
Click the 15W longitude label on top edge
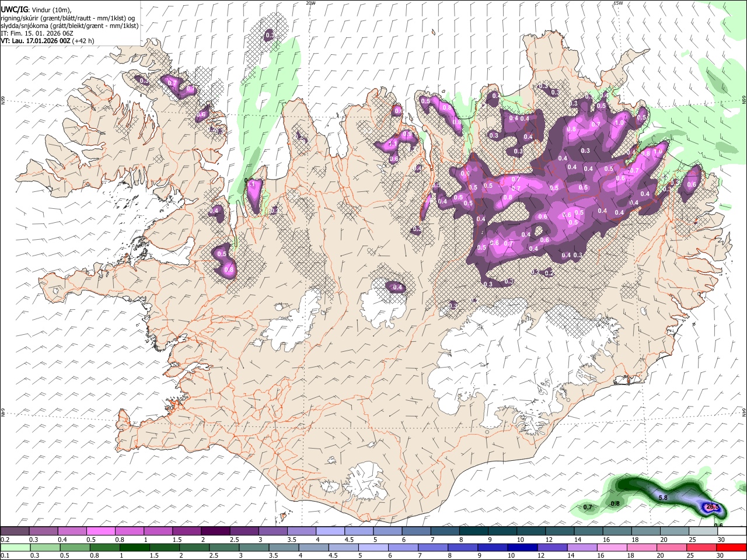(617, 3)
